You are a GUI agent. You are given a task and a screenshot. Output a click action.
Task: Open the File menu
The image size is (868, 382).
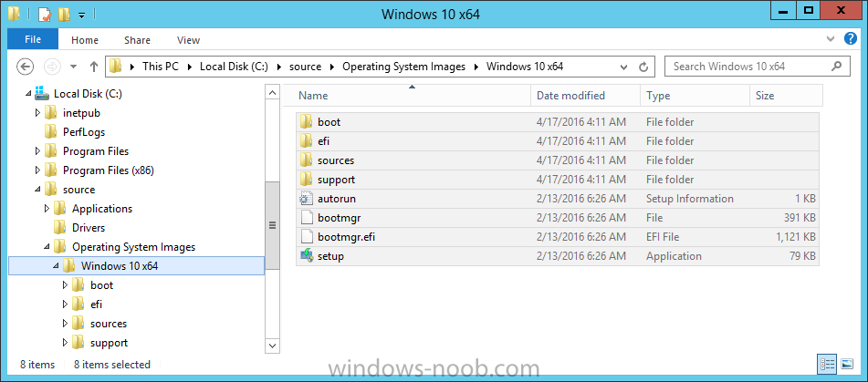point(33,40)
